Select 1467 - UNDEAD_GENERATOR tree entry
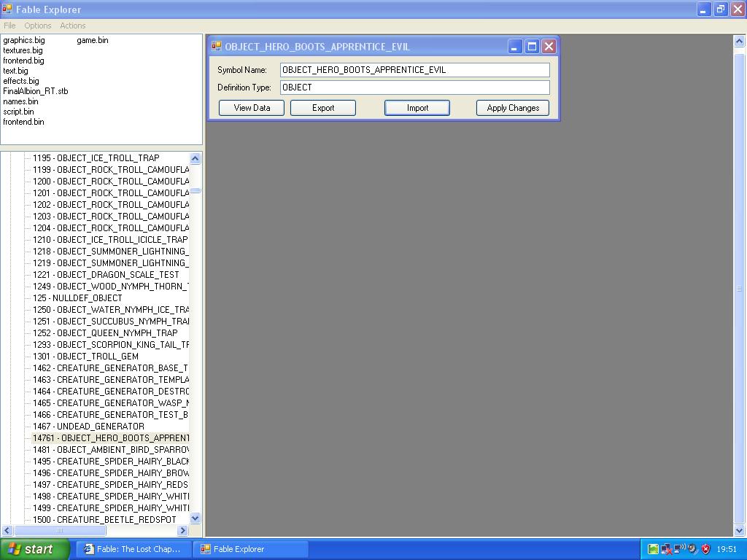Viewport: 747px width, 560px height. tap(88, 427)
